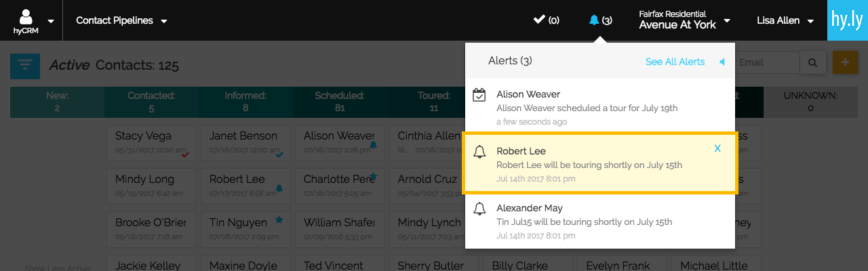Image resolution: width=868 pixels, height=271 pixels.
Task: Open the Stacy Vega contact card
Action: pos(151,142)
